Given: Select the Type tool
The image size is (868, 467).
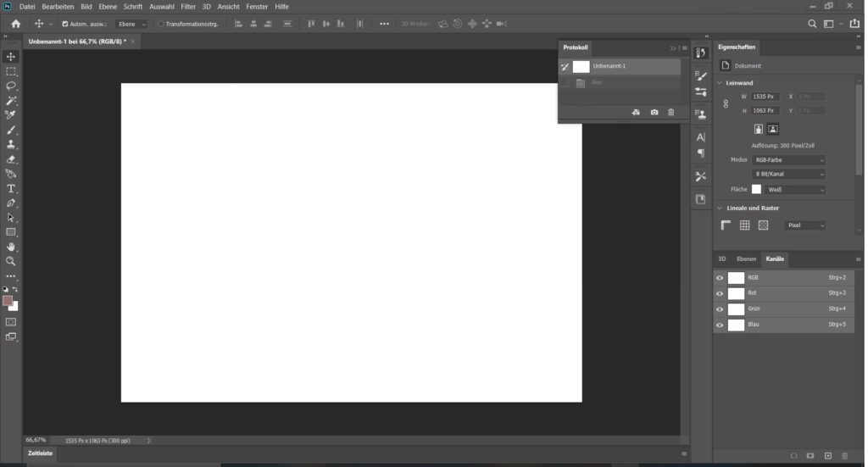Looking at the screenshot, I should point(11,188).
